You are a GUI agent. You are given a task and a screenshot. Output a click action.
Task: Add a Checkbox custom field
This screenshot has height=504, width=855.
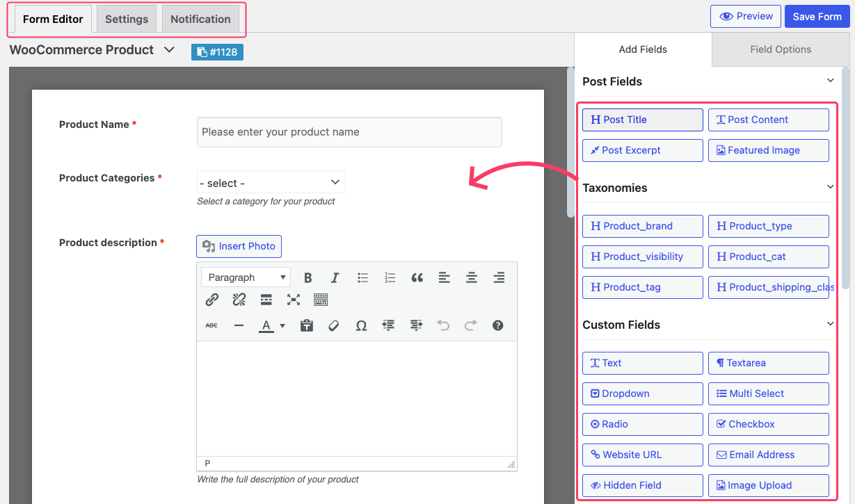tap(769, 424)
